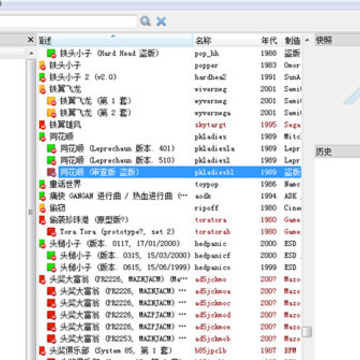
Task: Select the 童话世界 entry
Action: (x=65, y=184)
